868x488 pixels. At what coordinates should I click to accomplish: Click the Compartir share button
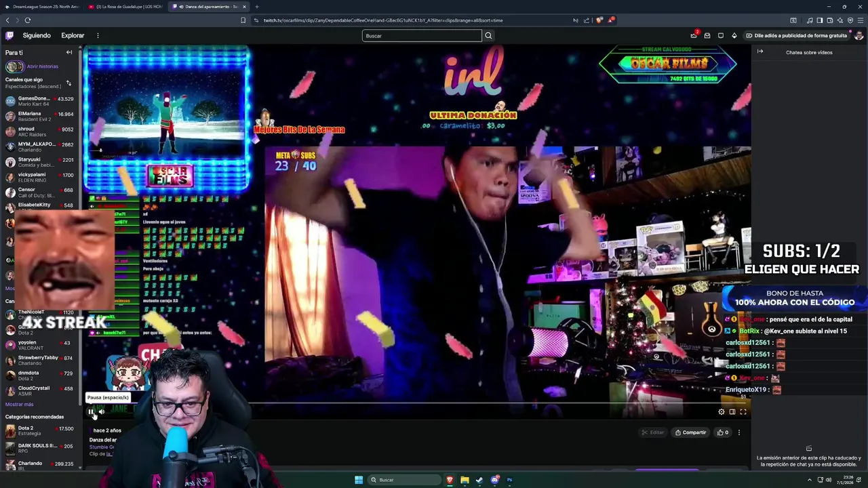(x=690, y=432)
